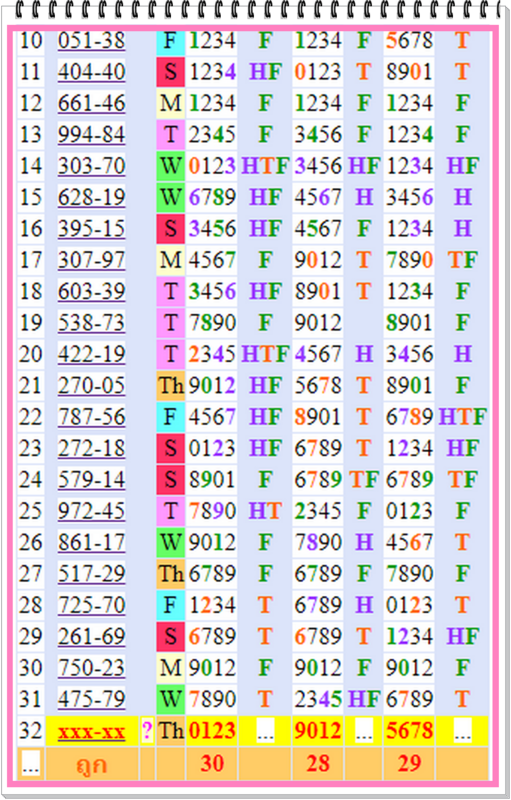
Task: Open the 603-39 link
Action: 91,292
